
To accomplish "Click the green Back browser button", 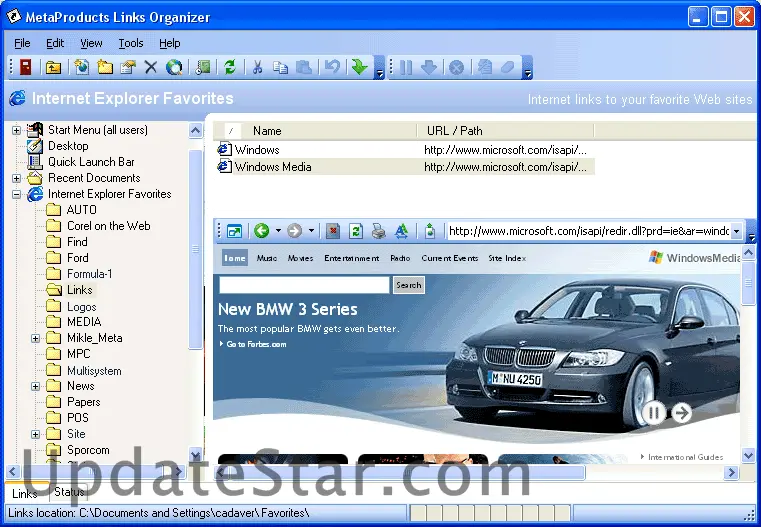I will [x=262, y=231].
